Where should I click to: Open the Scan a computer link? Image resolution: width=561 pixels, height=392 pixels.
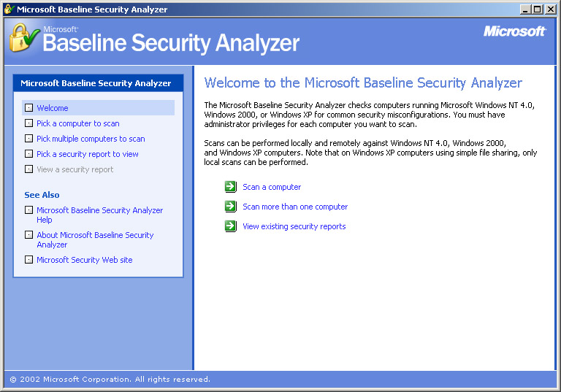click(x=272, y=187)
